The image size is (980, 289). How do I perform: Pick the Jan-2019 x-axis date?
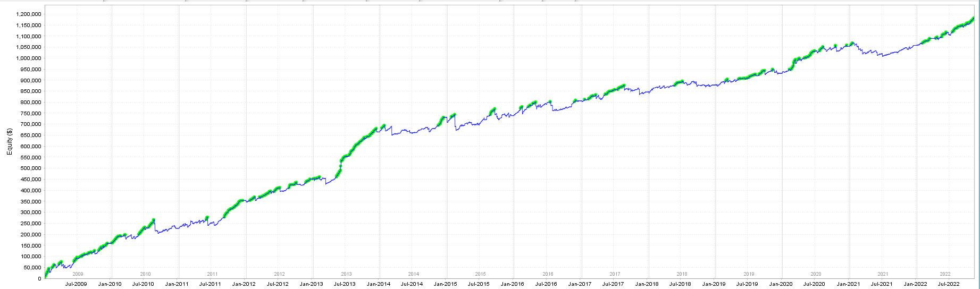click(714, 284)
